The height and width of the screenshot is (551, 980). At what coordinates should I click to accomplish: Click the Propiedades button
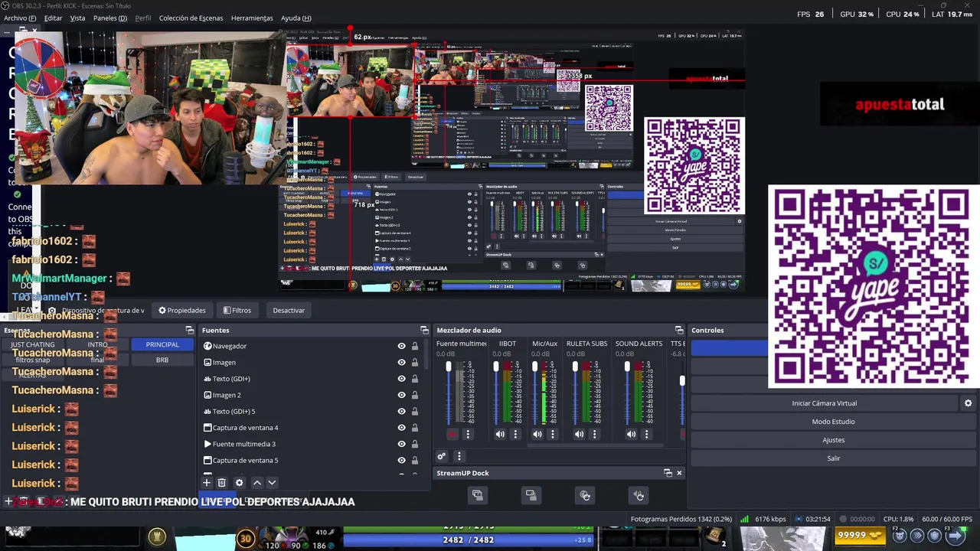point(182,310)
